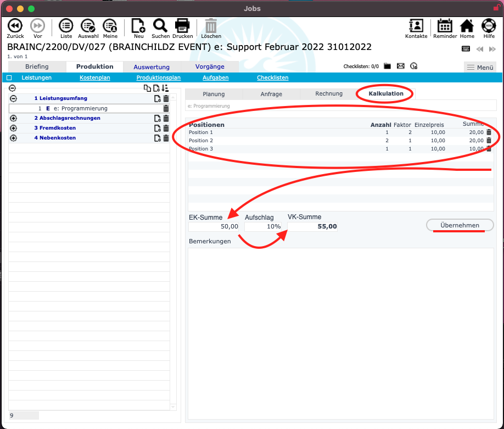Click the Neu new record icon
Image resolution: width=504 pixels, height=429 pixels.
click(x=138, y=26)
